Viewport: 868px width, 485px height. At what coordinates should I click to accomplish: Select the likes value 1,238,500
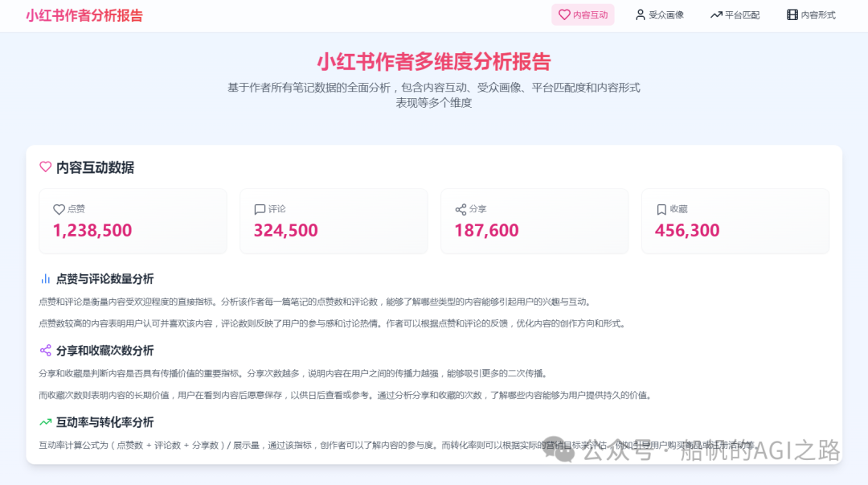click(x=92, y=231)
